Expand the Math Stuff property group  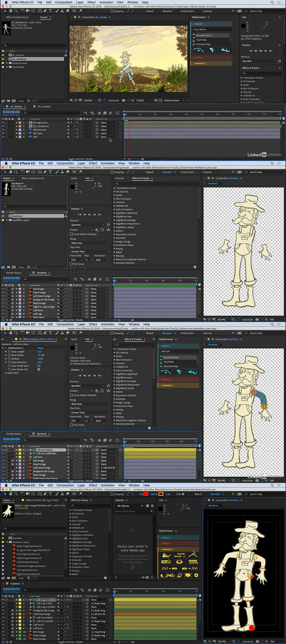pyautogui.click(x=6, y=373)
